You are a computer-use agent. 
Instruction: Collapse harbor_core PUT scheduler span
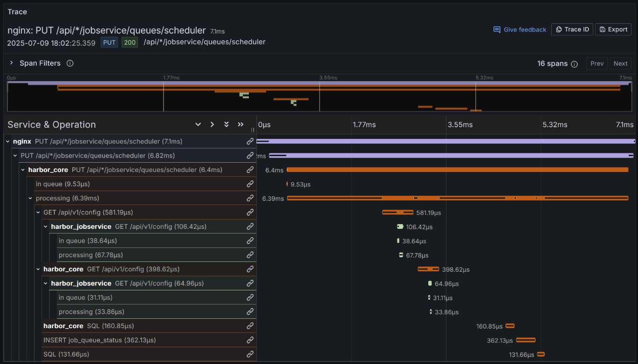[x=23, y=170]
